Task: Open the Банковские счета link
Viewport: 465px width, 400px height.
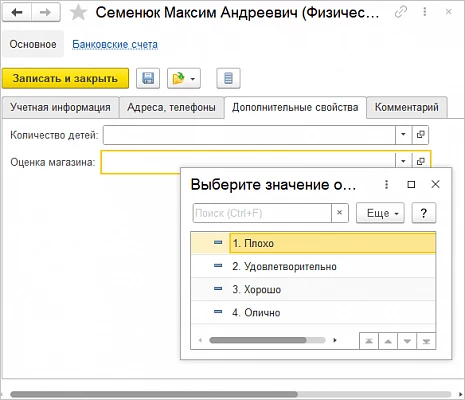Action: [115, 44]
